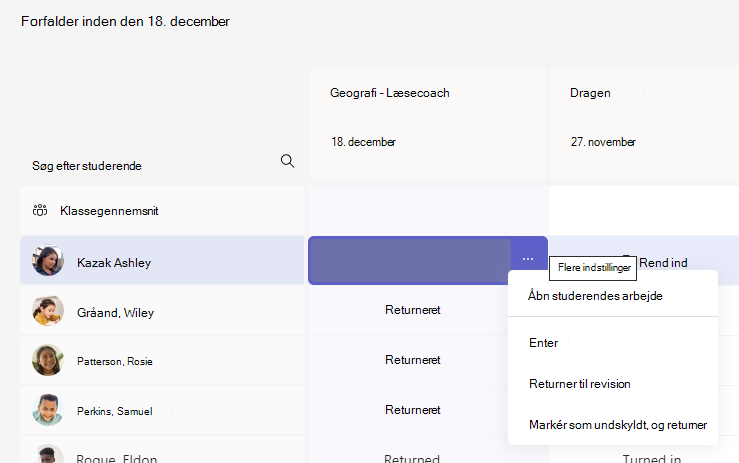Click Gråand, Wiley's avatar
Viewport: 739px width, 463px height.
tap(48, 311)
